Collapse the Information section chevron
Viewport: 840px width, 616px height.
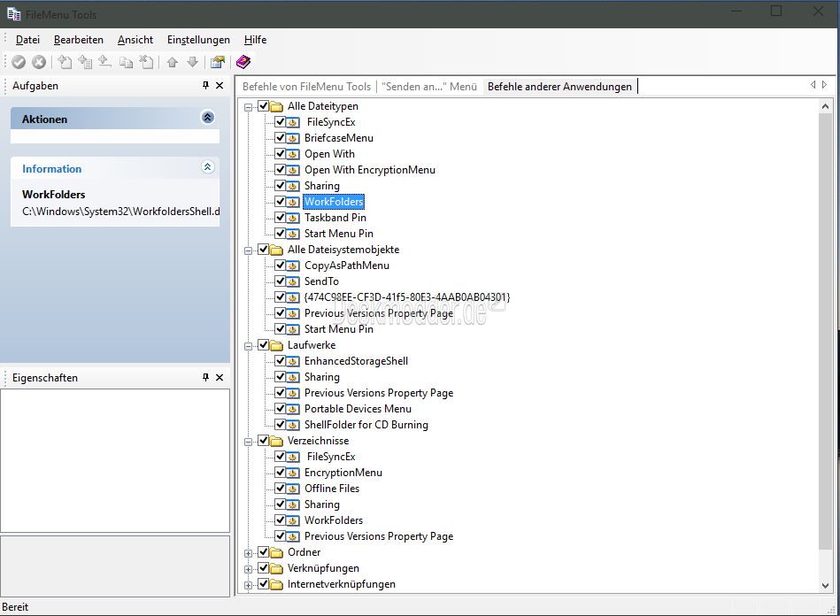click(208, 167)
